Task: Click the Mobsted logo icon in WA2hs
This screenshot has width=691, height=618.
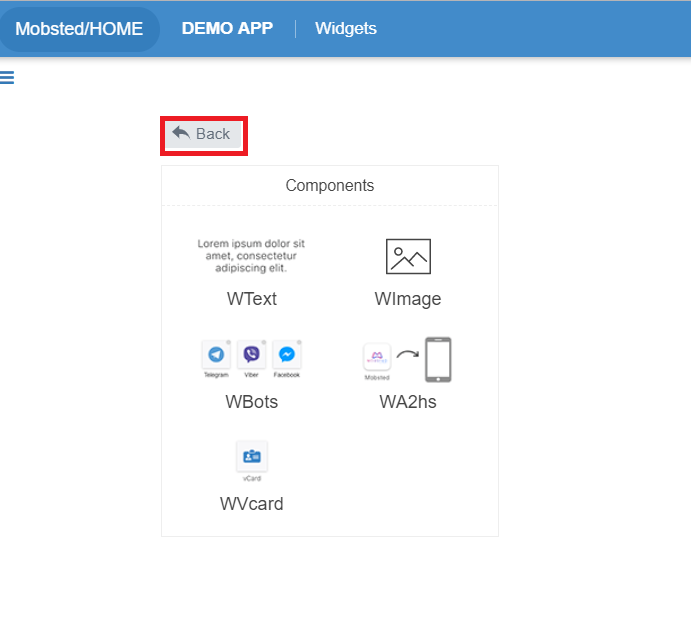Action: coord(377,357)
